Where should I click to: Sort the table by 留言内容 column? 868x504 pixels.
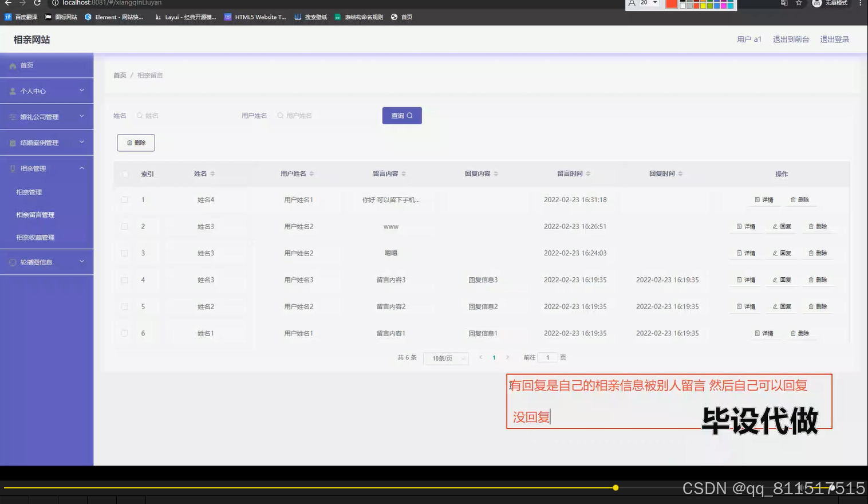(404, 174)
